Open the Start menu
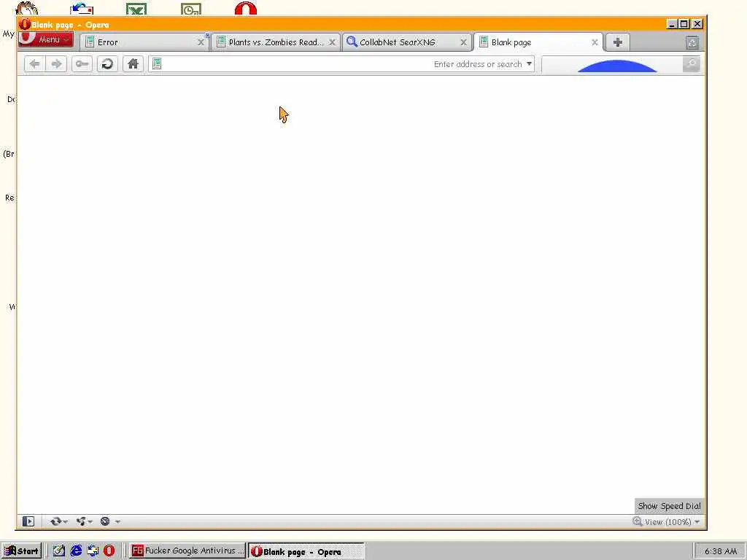Screen dimensions: 747x560 [x=21, y=551]
